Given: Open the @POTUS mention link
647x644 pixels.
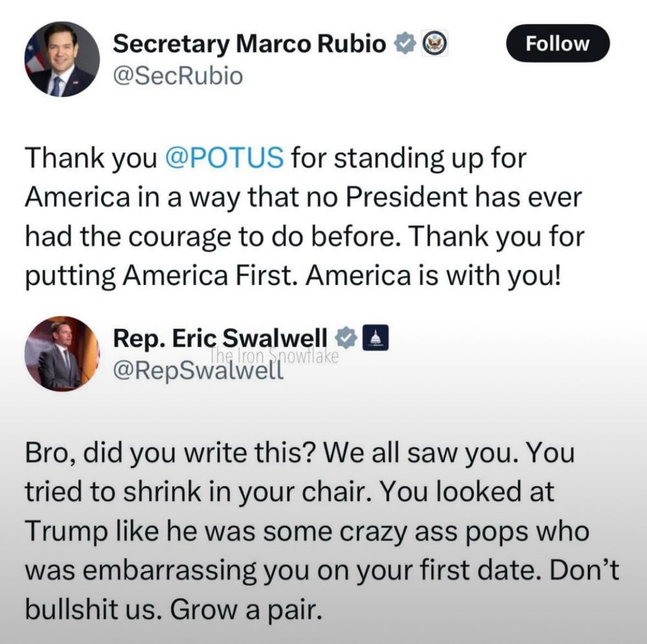Looking at the screenshot, I should click(x=225, y=158).
